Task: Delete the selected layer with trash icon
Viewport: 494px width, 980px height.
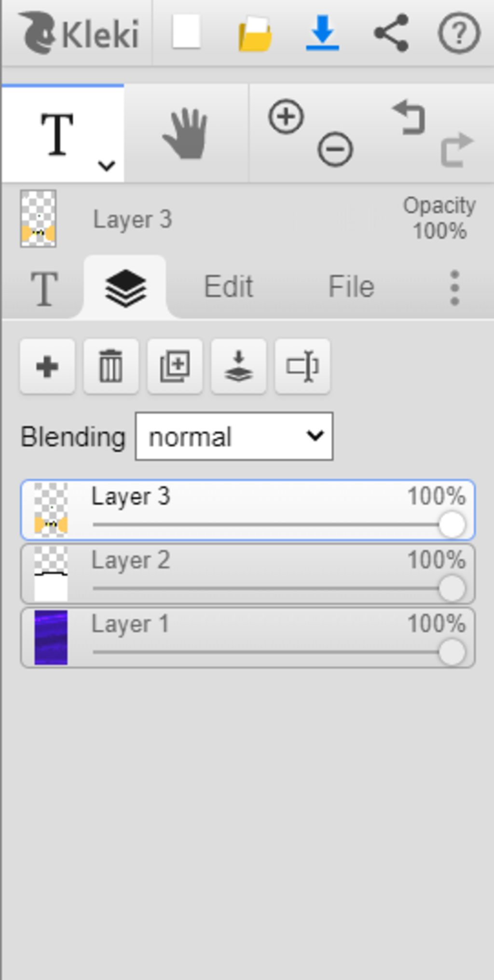Action: [111, 366]
